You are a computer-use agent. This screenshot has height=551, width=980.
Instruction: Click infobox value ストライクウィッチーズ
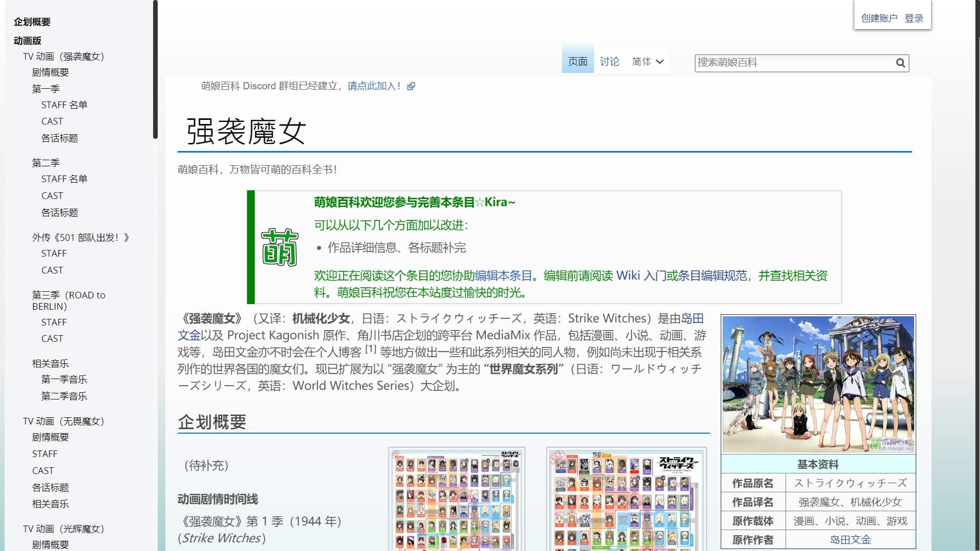click(850, 483)
